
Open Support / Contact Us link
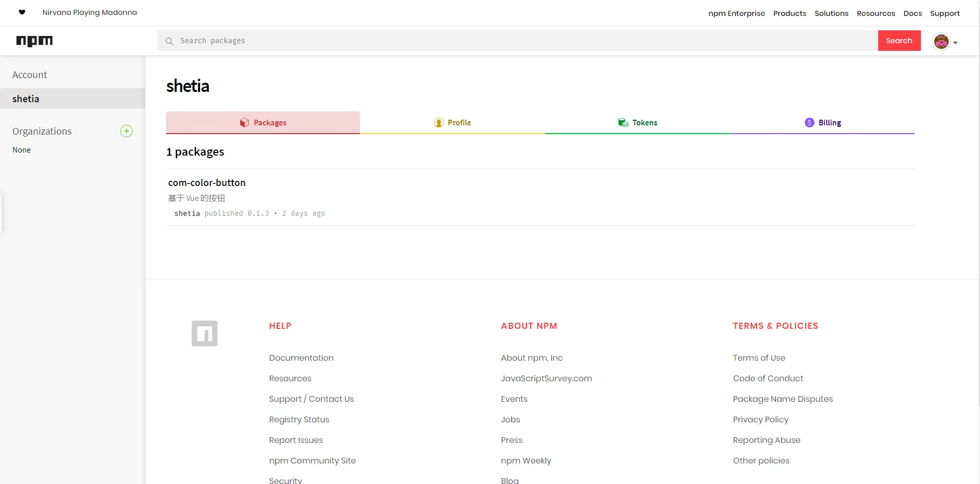click(312, 399)
